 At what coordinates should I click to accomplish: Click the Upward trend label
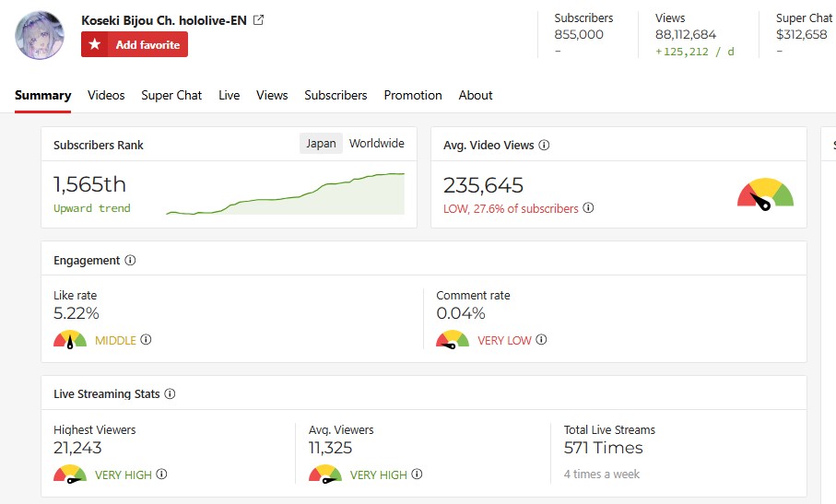pos(91,208)
